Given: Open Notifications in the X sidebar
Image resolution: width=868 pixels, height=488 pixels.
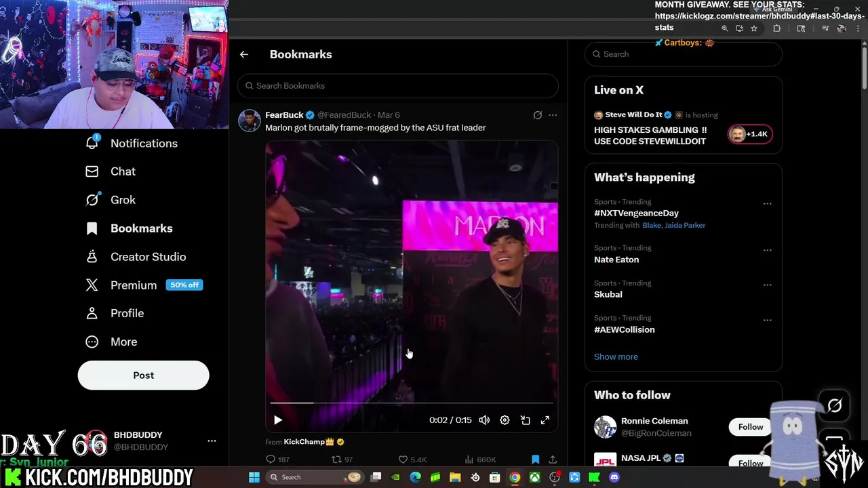Looking at the screenshot, I should point(133,143).
